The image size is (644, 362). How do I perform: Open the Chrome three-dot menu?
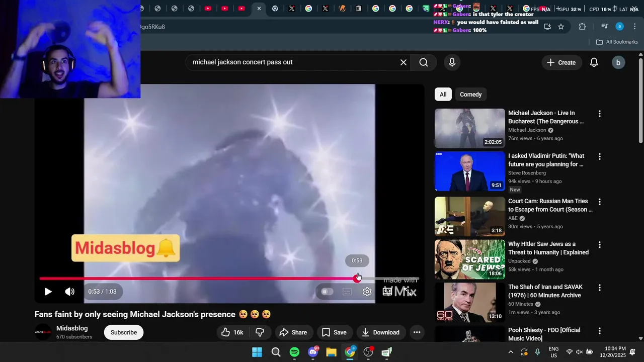pos(634,27)
